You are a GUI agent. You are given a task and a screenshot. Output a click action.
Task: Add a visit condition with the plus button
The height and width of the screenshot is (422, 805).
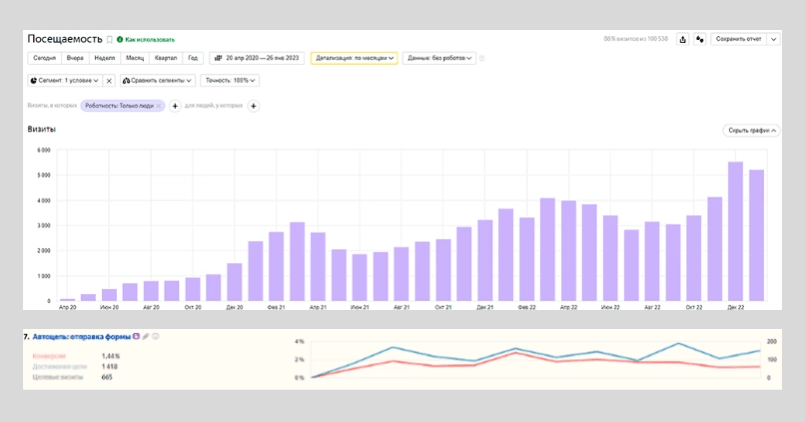click(x=175, y=105)
